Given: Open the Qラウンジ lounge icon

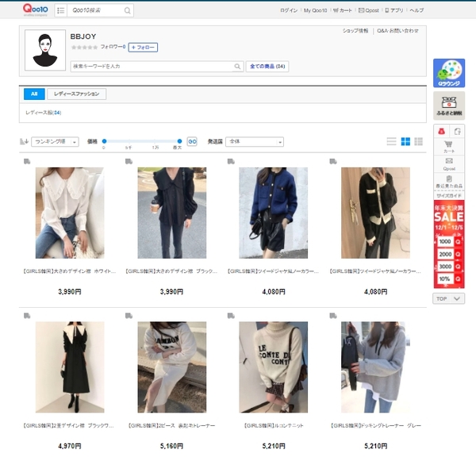Looking at the screenshot, I should click(449, 72).
